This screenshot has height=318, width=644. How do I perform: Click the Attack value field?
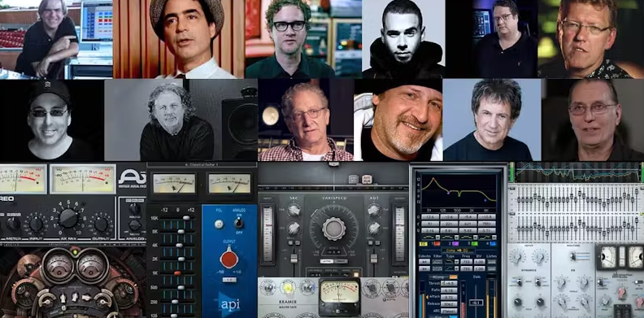pyautogui.click(x=449, y=297)
